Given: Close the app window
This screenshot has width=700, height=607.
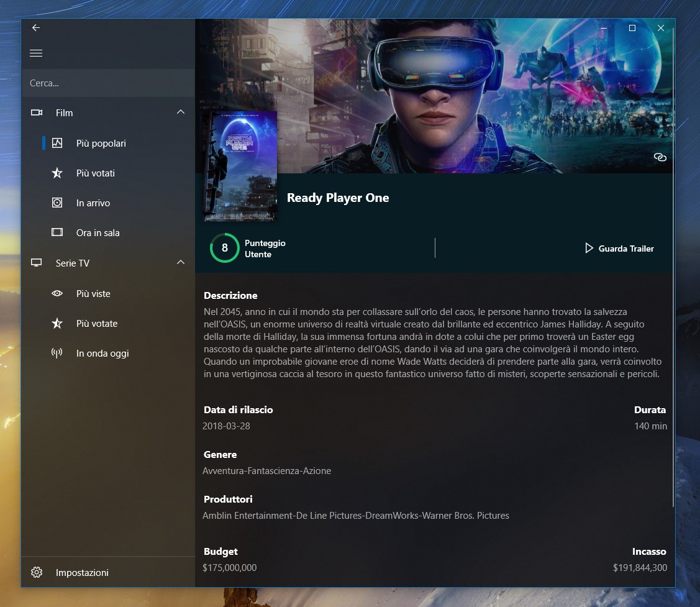Looking at the screenshot, I should pos(661,28).
